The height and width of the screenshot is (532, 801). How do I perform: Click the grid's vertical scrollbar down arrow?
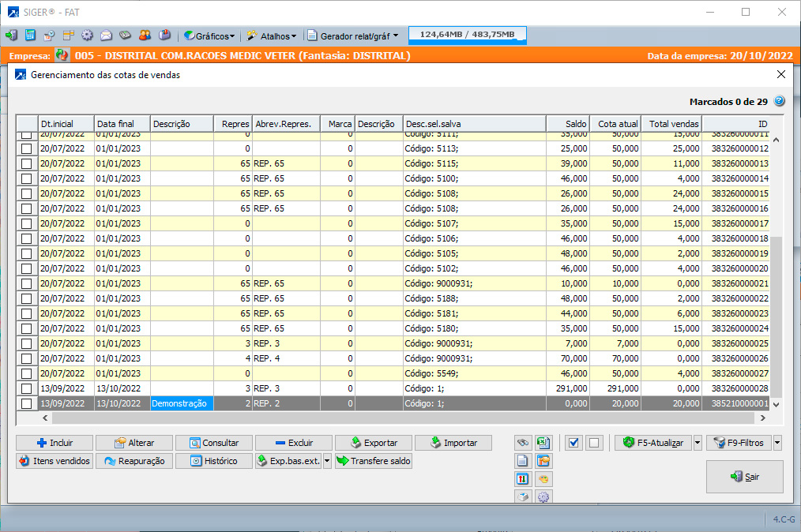pyautogui.click(x=775, y=403)
